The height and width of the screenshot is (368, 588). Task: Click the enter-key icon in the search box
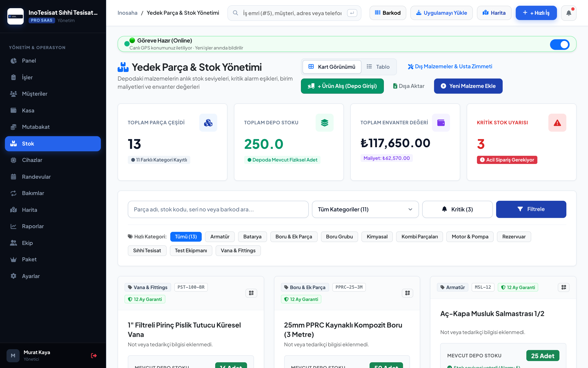click(352, 13)
